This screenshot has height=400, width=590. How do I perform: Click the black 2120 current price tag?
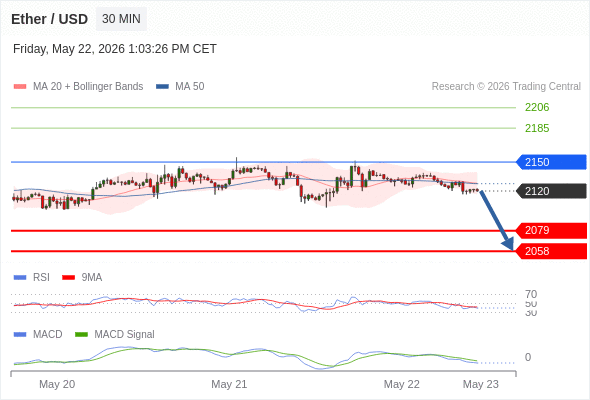(551, 191)
